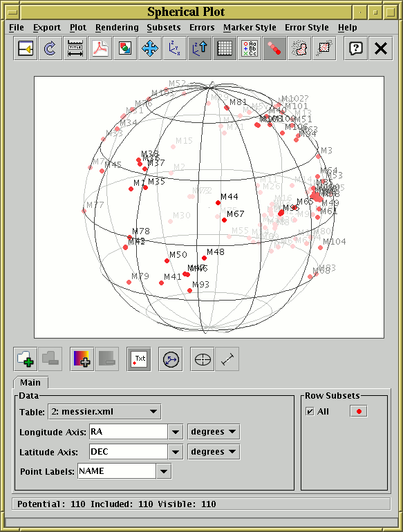Export plot as PDF icon
The height and width of the screenshot is (532, 403).
pyautogui.click(x=100, y=48)
